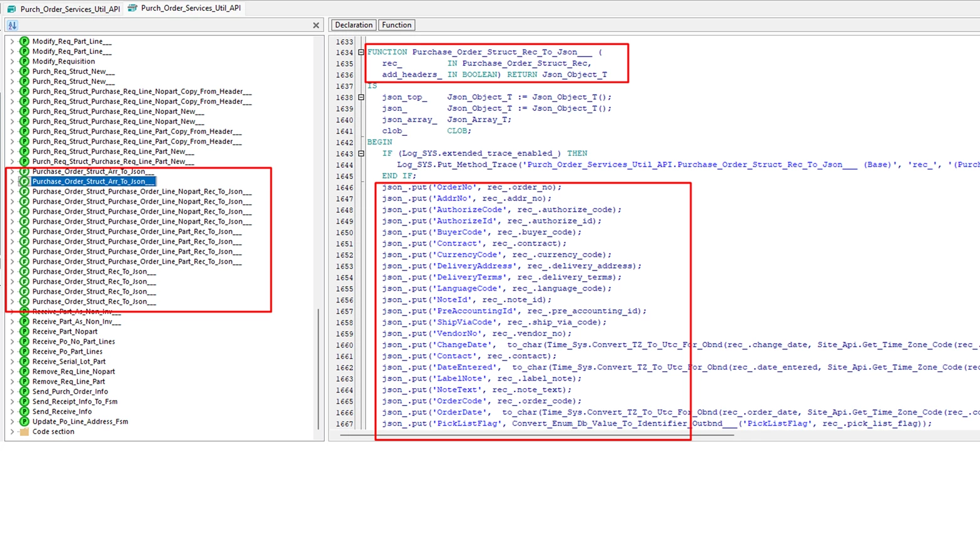Click the procedure icon beside Receive_Serial_Lot_Part

(x=24, y=361)
